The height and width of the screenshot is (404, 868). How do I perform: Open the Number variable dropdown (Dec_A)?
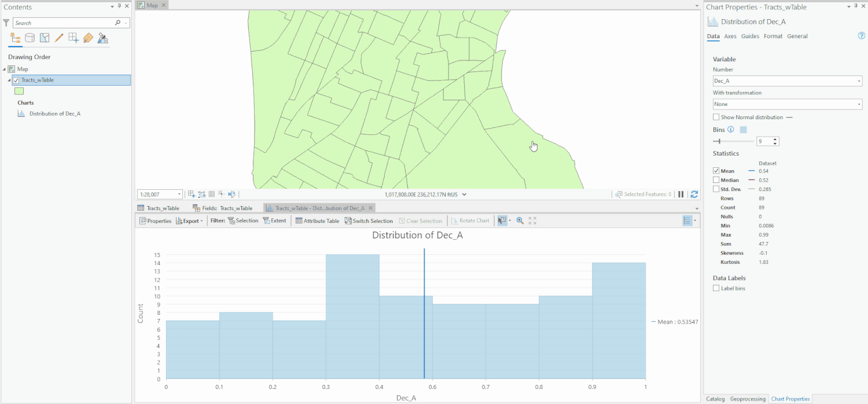coord(788,81)
